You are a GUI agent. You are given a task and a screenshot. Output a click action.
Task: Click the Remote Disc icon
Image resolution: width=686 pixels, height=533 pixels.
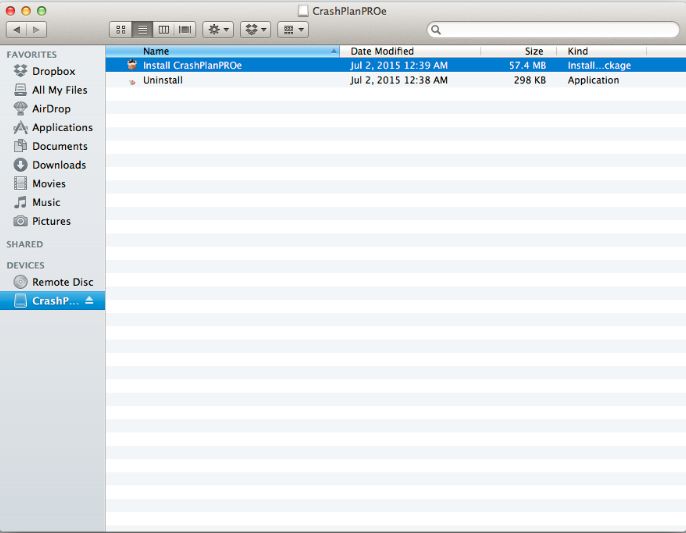pos(20,282)
